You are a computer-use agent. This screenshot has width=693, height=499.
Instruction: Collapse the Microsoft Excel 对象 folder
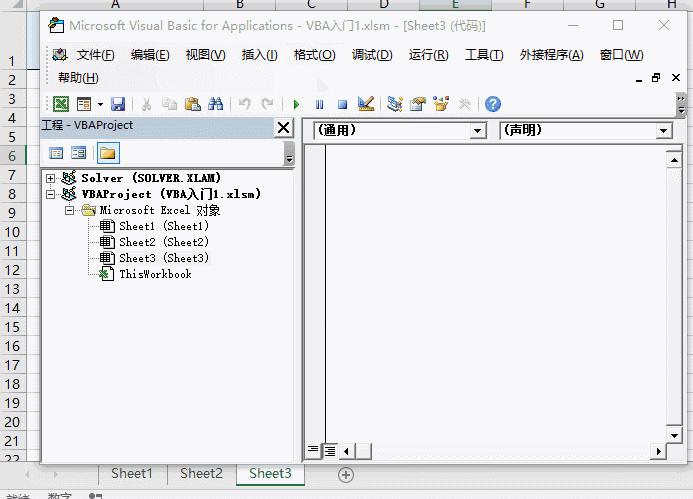[x=69, y=210]
